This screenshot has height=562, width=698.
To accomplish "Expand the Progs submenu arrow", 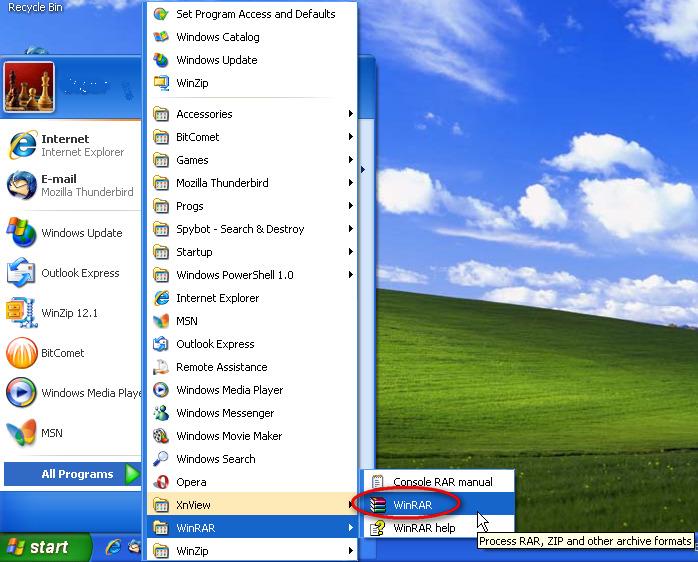I will (x=351, y=206).
